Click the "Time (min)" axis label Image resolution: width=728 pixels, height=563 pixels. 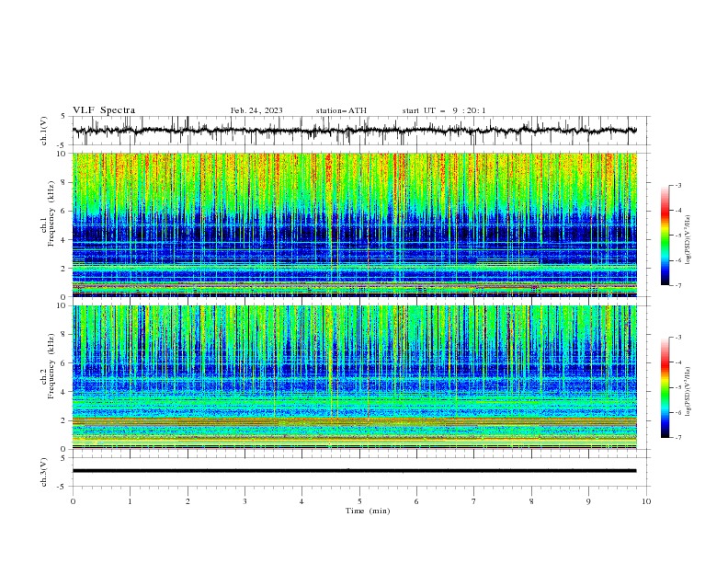[368, 511]
